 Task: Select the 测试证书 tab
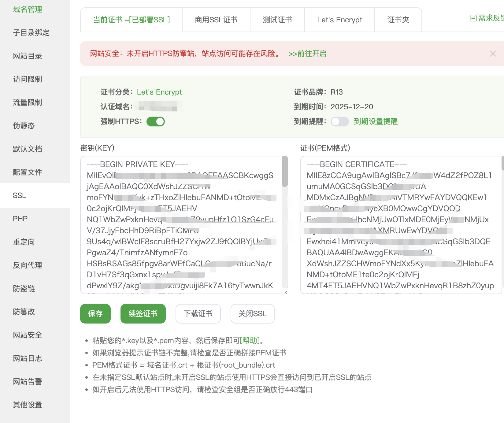(x=277, y=20)
